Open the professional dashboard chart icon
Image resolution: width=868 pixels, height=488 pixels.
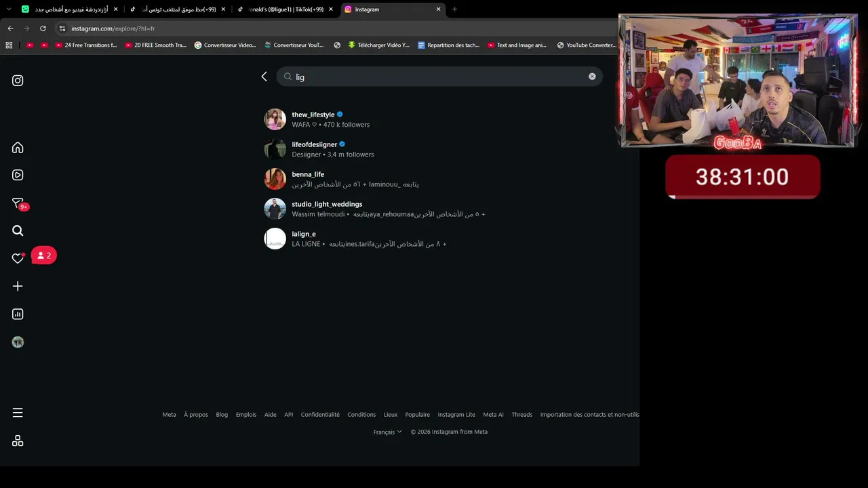tap(18, 314)
